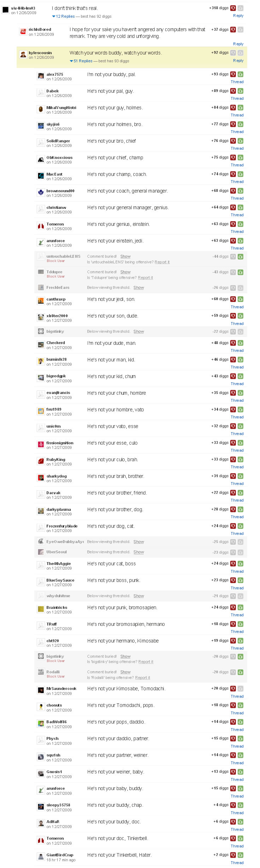Show FreckleEars's below-threshold comment
The image size is (260, 868).
point(139,287)
